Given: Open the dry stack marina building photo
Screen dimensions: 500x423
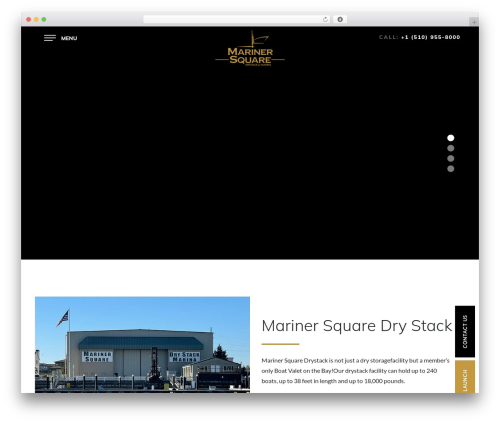Looking at the screenshot, I should click(x=142, y=345).
